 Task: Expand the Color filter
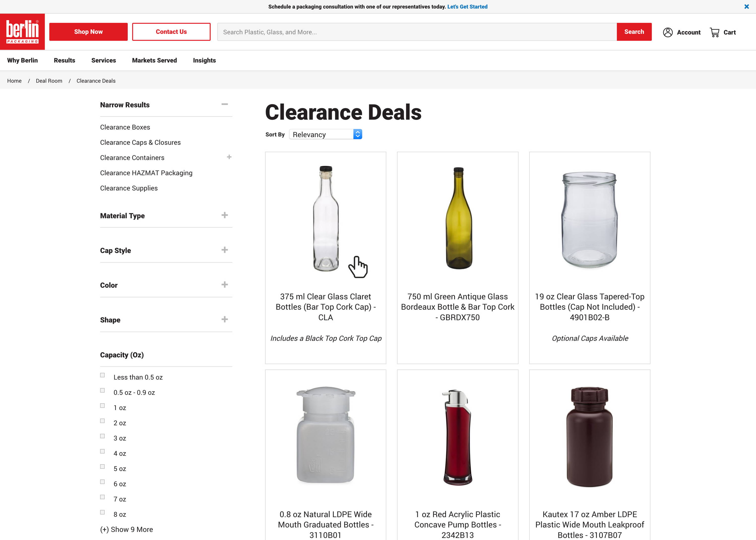pos(225,285)
